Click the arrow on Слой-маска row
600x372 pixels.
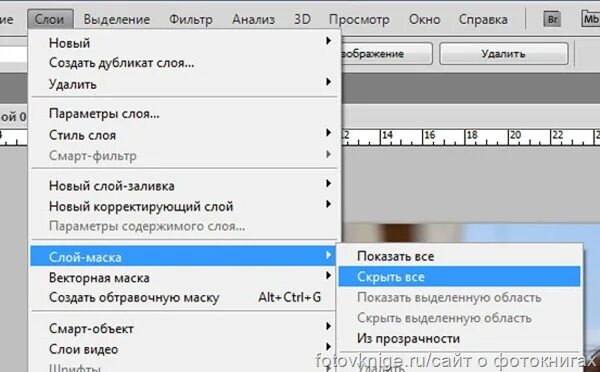[x=328, y=255]
